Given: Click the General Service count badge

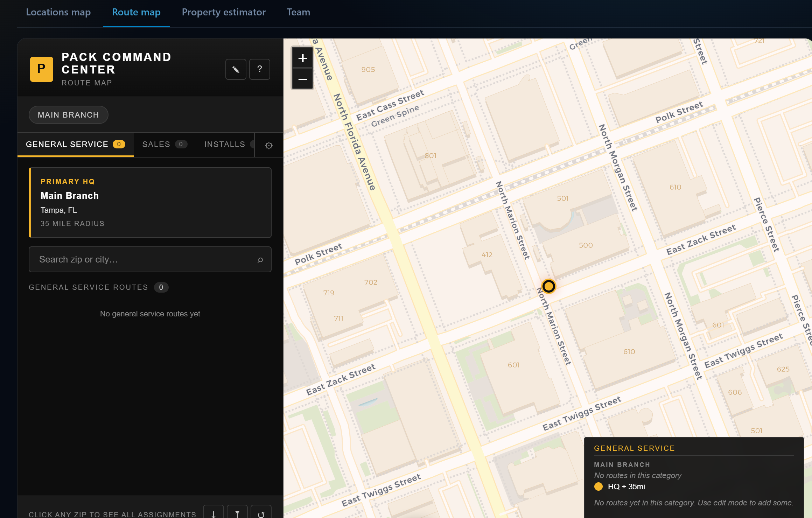Looking at the screenshot, I should click(119, 144).
